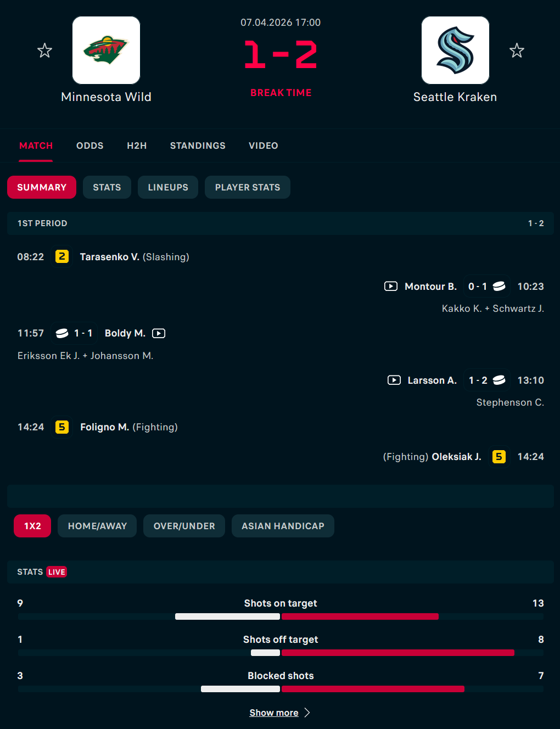Click Oleksiak's 5-minute penalty badge
The width and height of the screenshot is (560, 729).
pyautogui.click(x=499, y=456)
